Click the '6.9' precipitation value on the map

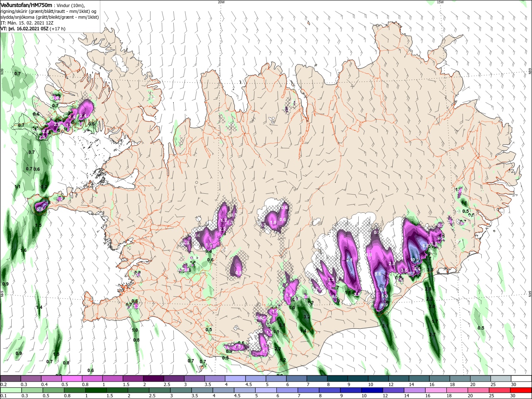[383, 290]
